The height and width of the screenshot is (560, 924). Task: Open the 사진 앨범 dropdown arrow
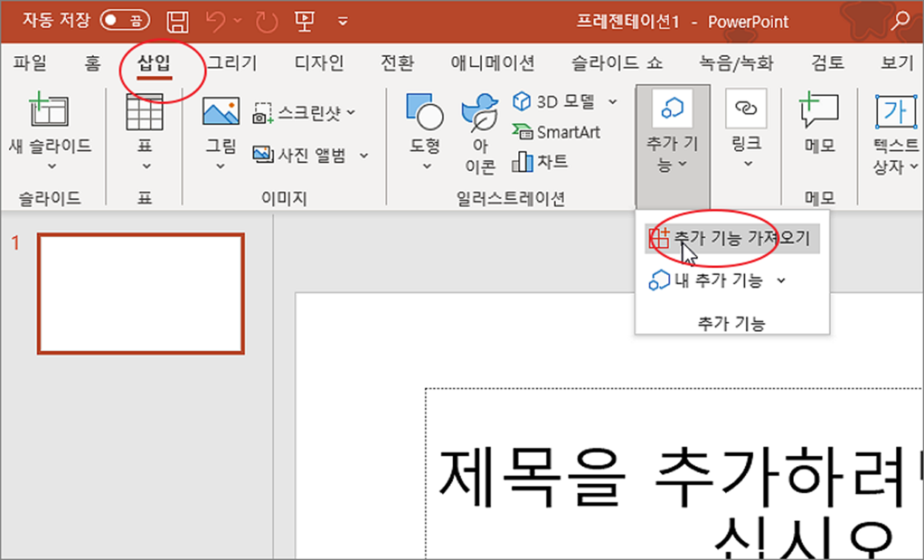tap(364, 155)
